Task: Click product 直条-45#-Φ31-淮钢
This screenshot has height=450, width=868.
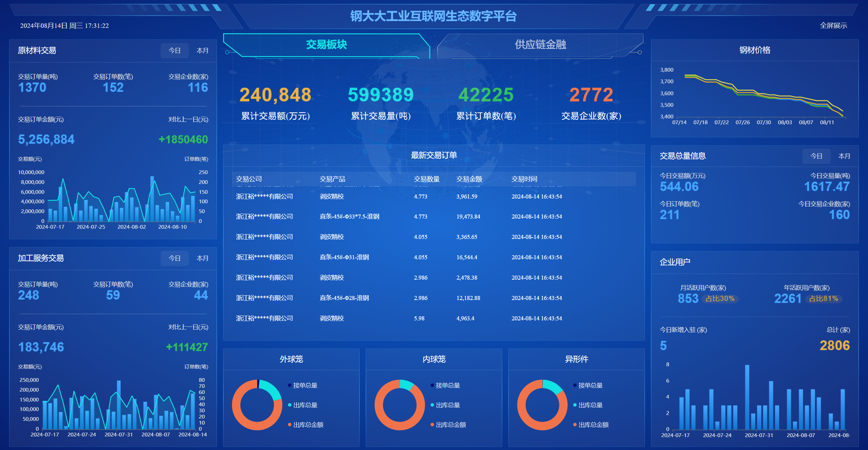Action: 344,257
